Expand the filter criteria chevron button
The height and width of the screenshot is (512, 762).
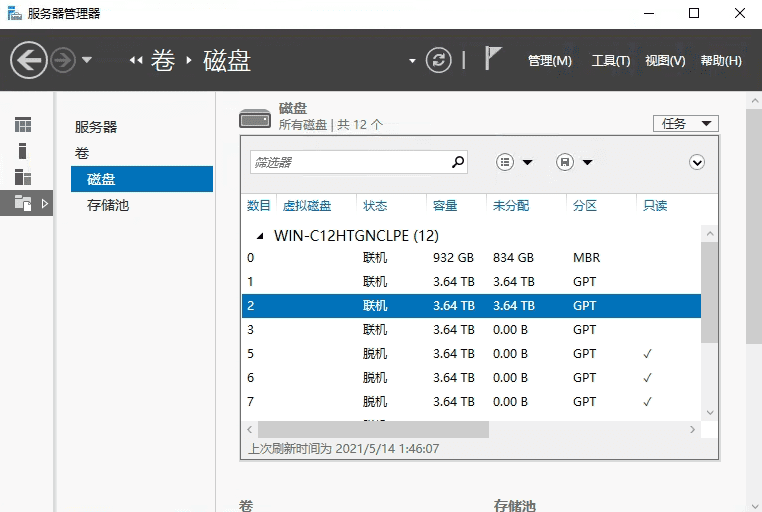697,162
